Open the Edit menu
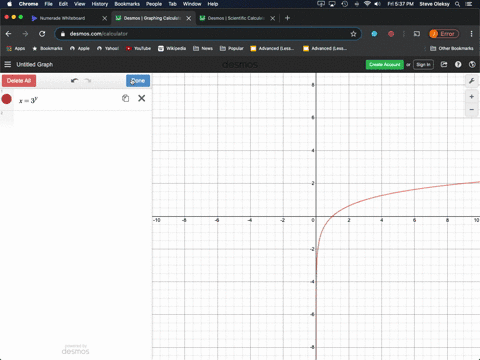This screenshot has width=480, height=360. pos(63,4)
